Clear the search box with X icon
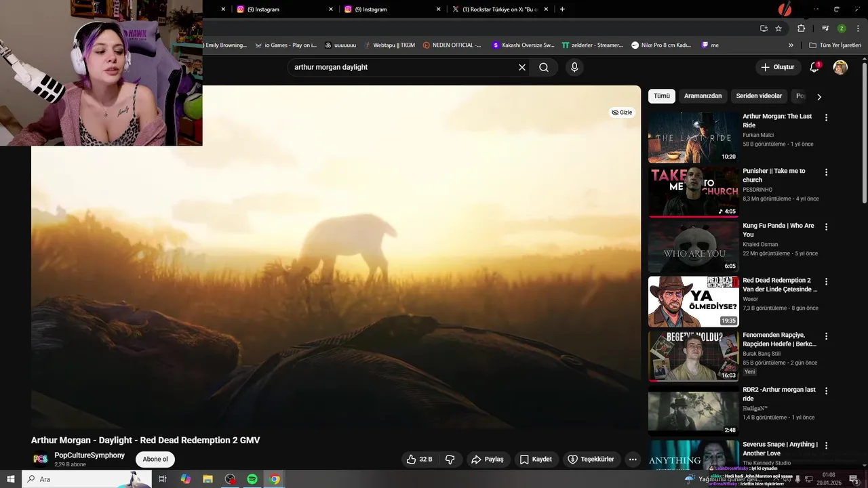This screenshot has height=488, width=868. [522, 67]
